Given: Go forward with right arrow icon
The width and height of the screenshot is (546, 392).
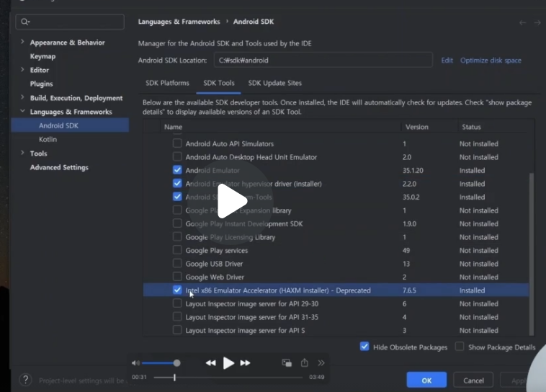Looking at the screenshot, I should pos(537,22).
